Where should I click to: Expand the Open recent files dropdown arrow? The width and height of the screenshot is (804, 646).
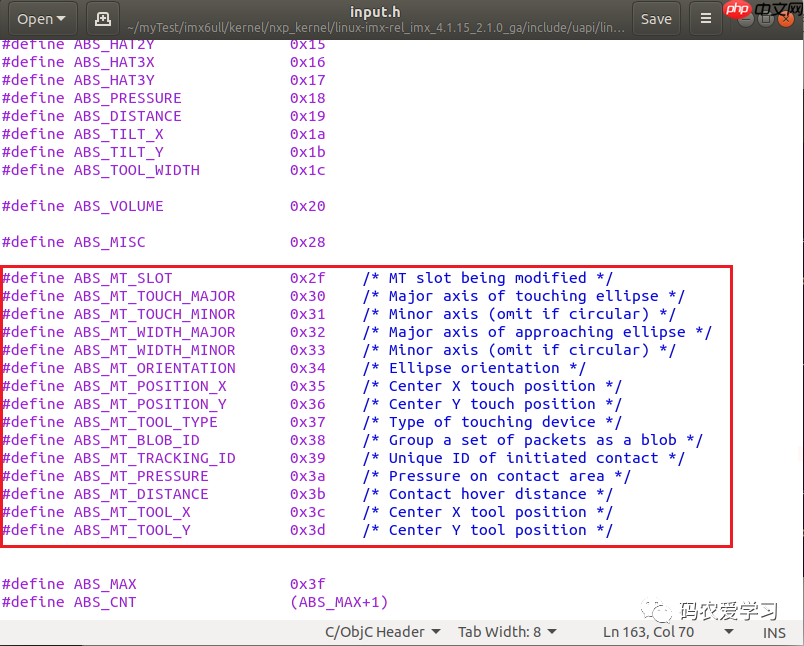coord(61,19)
